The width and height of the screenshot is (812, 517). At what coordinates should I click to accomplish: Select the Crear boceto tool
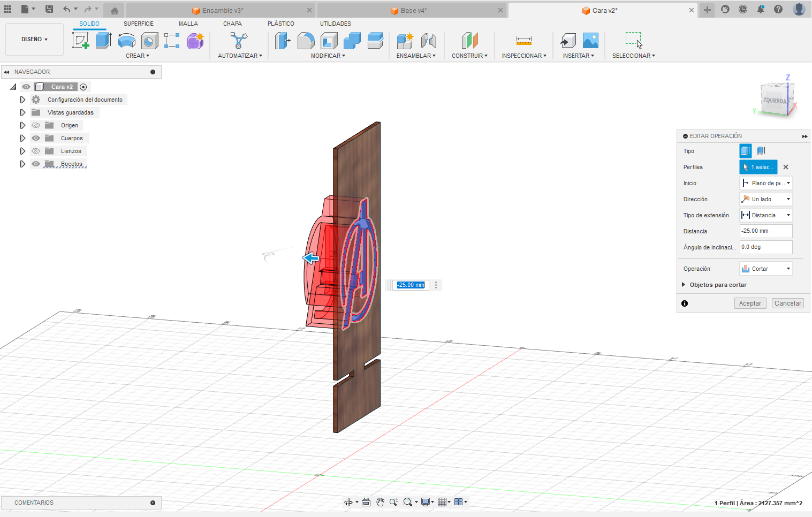pos(81,40)
